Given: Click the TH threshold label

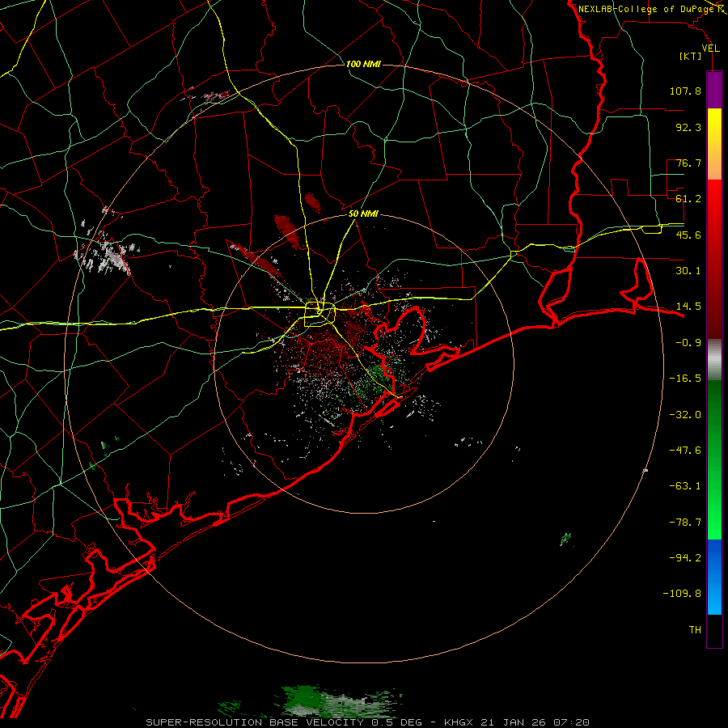Looking at the screenshot, I should 695,630.
